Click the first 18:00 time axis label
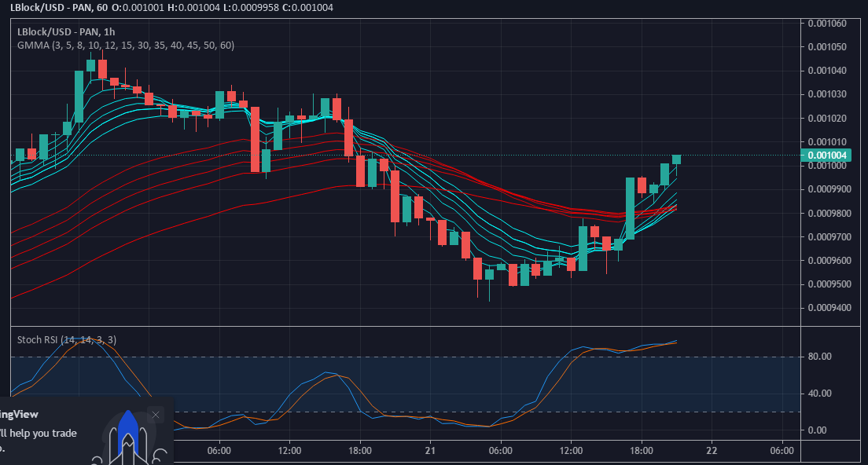This screenshot has width=868, height=465. [x=360, y=451]
